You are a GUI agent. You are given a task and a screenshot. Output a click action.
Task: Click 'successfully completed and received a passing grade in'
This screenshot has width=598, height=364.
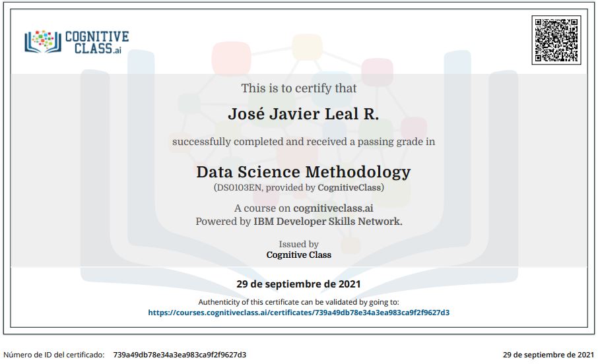click(x=304, y=142)
